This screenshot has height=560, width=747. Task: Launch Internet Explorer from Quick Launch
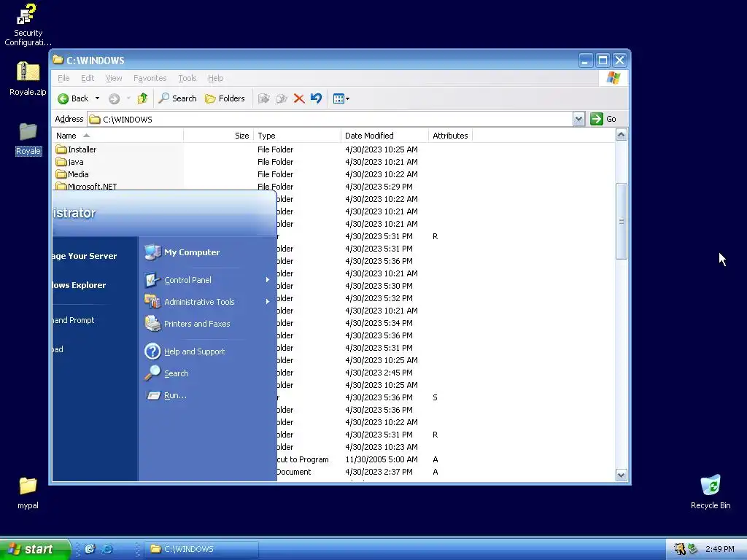108,549
